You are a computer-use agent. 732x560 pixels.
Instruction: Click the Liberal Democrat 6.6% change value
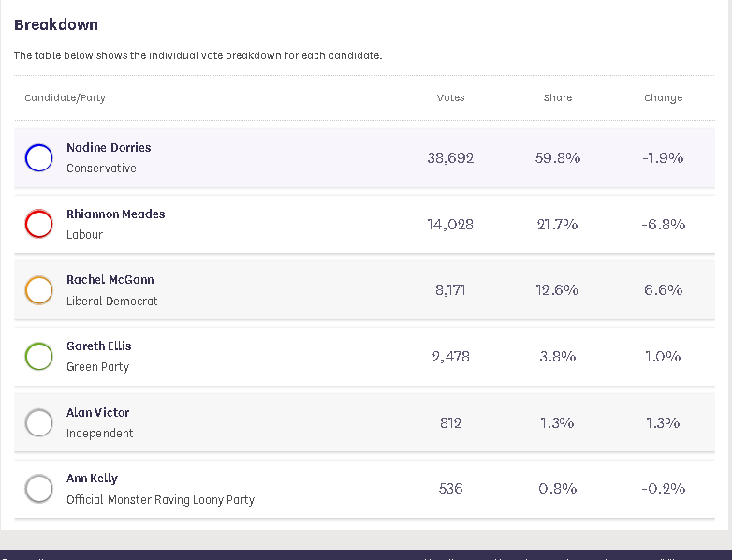[663, 290]
